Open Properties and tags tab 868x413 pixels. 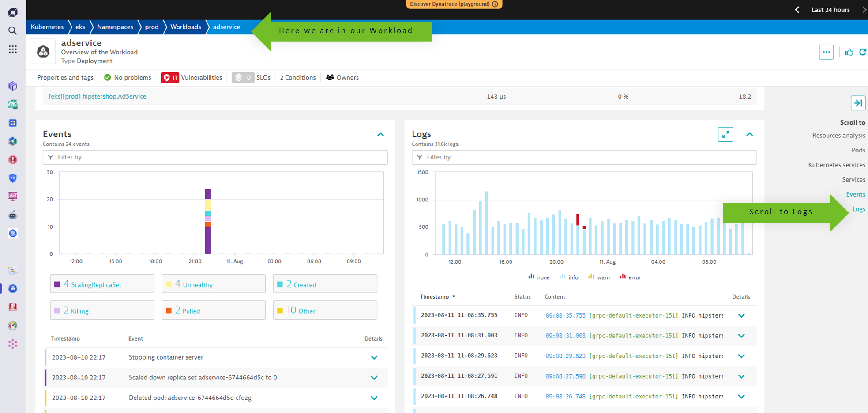65,77
